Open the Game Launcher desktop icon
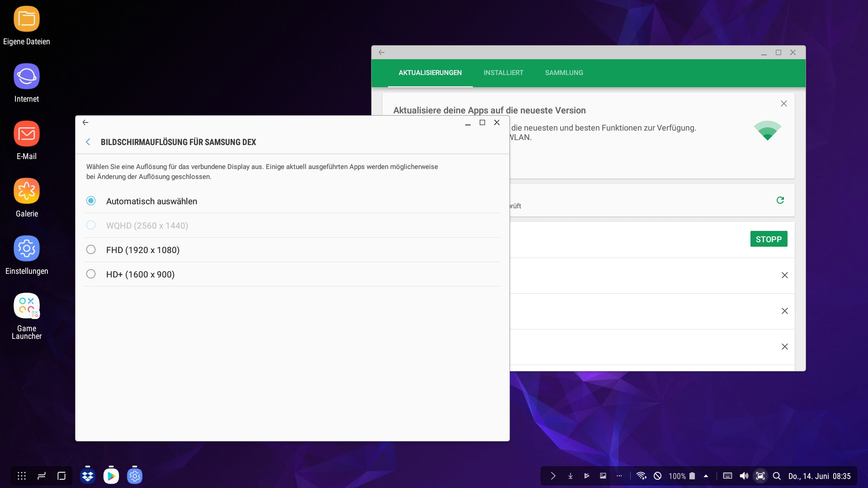This screenshot has width=868, height=488. tap(27, 306)
